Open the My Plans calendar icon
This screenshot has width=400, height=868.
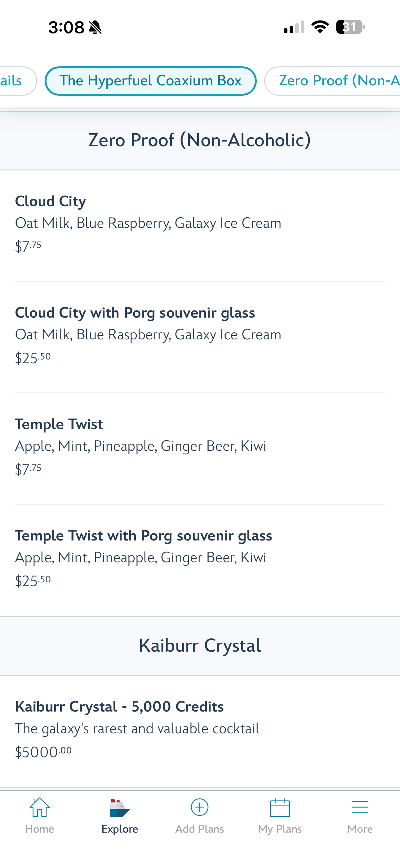point(280,807)
